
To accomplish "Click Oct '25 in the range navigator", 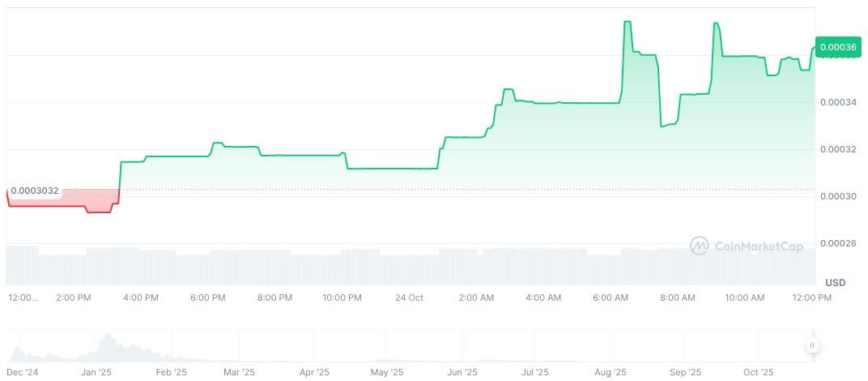I will pyautogui.click(x=758, y=373).
